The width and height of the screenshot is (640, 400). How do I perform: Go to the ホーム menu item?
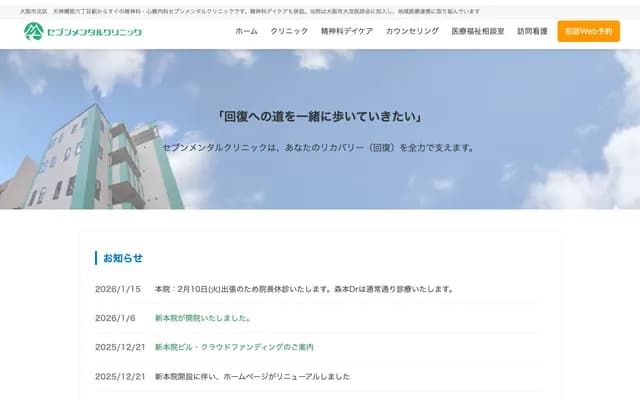pos(246,32)
